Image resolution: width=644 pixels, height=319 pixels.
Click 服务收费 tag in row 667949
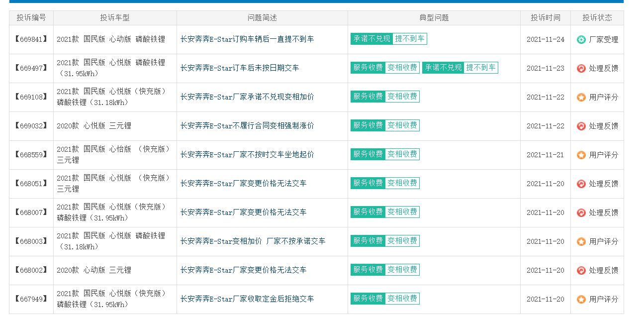coord(368,299)
